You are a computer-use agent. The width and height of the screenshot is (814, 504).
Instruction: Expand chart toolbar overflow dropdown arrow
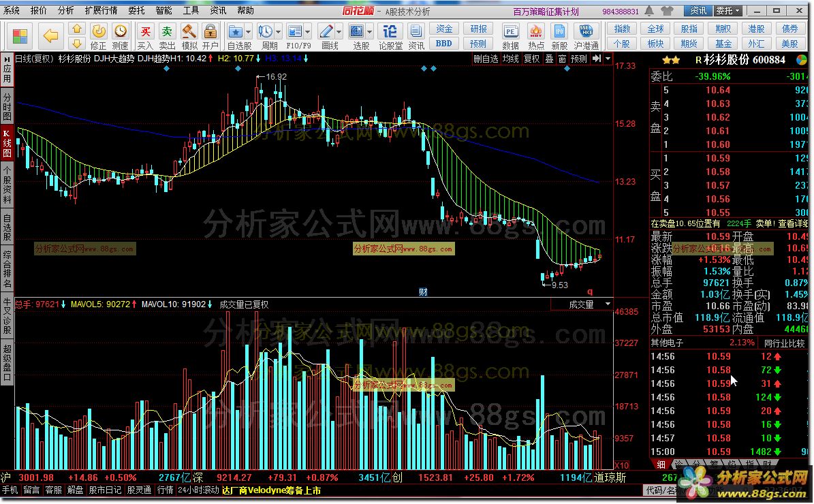click(608, 59)
